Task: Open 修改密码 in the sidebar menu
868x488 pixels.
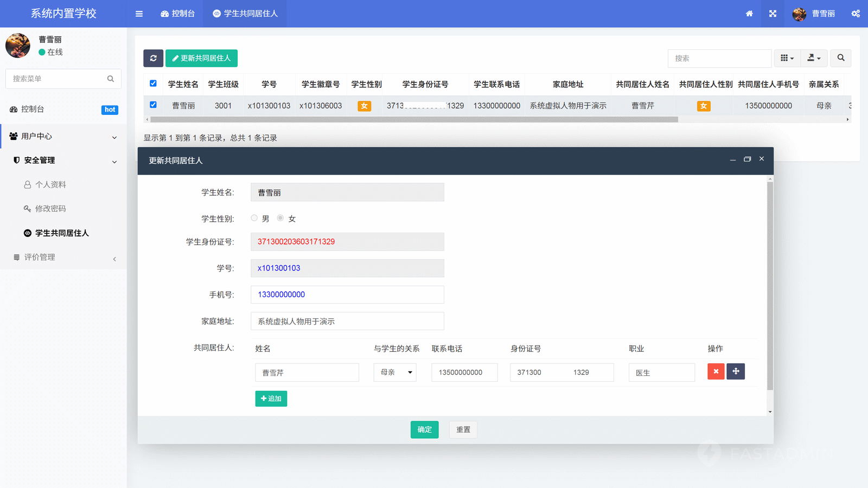Action: click(x=50, y=209)
